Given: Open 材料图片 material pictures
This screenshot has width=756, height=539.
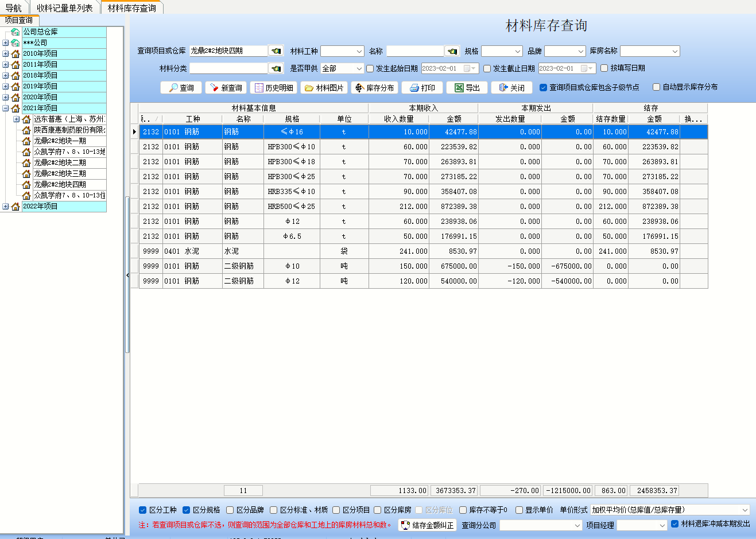Looking at the screenshot, I should [324, 88].
